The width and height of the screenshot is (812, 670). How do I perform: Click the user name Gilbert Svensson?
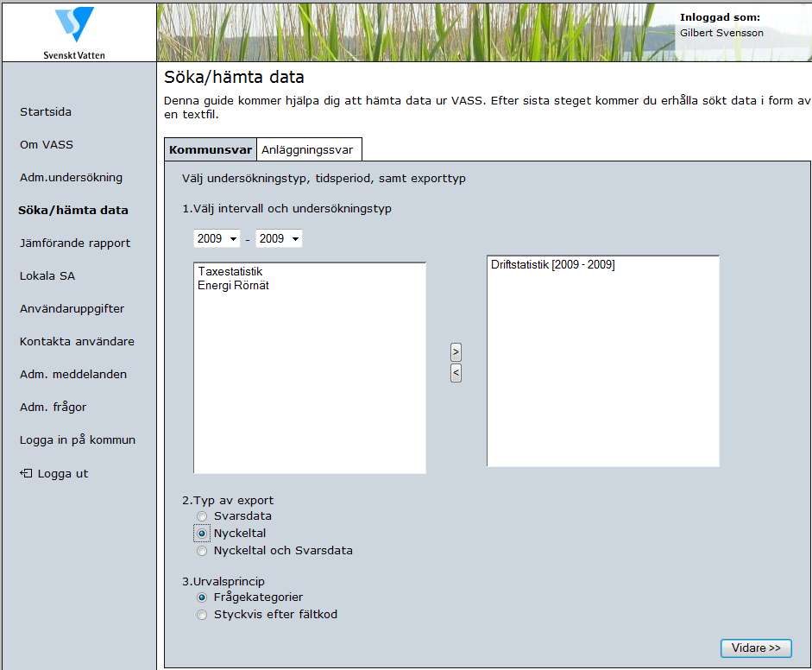tap(721, 33)
